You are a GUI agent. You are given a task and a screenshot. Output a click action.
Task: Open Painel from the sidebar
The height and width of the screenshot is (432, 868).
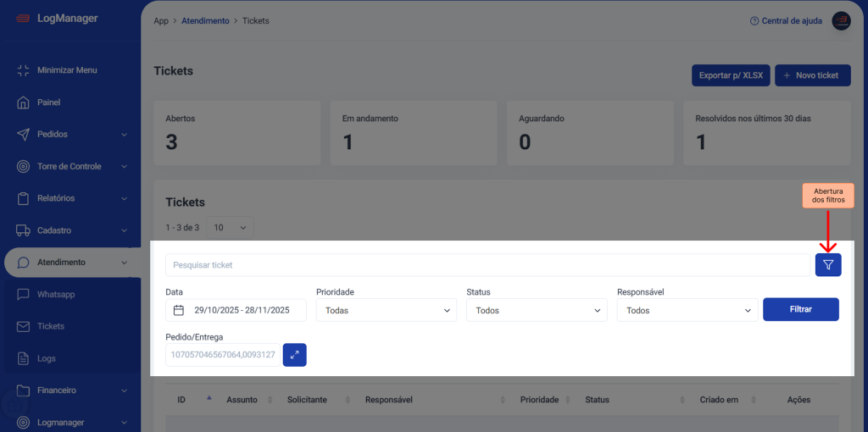tap(48, 102)
